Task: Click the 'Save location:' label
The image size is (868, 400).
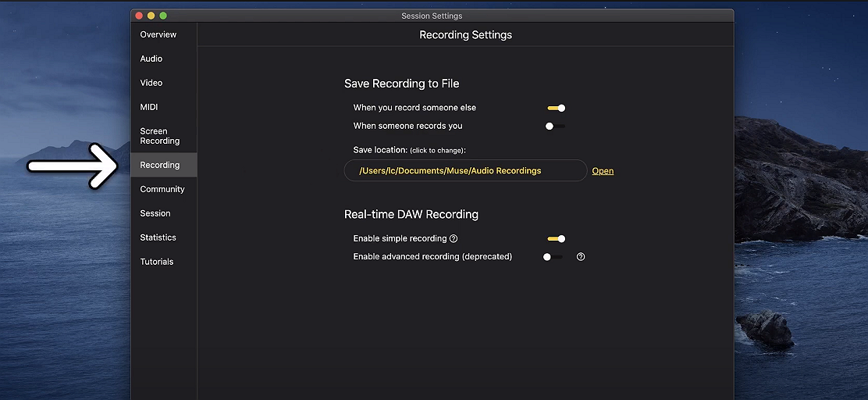Action: click(x=380, y=150)
